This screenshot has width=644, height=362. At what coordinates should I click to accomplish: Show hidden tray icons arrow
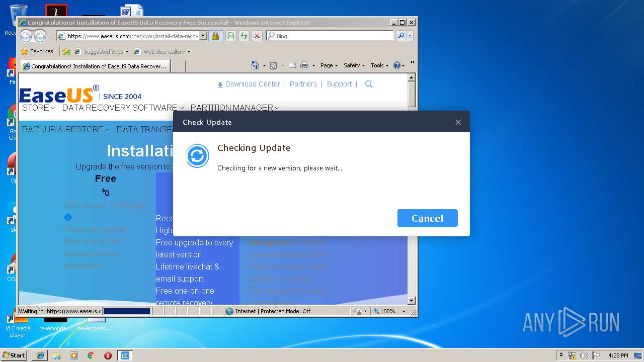click(x=561, y=355)
